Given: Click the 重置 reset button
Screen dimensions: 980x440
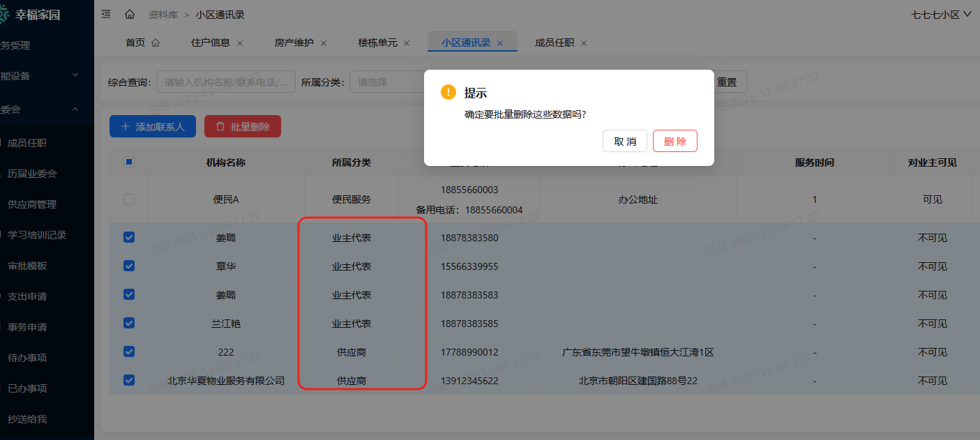Looking at the screenshot, I should tap(725, 82).
